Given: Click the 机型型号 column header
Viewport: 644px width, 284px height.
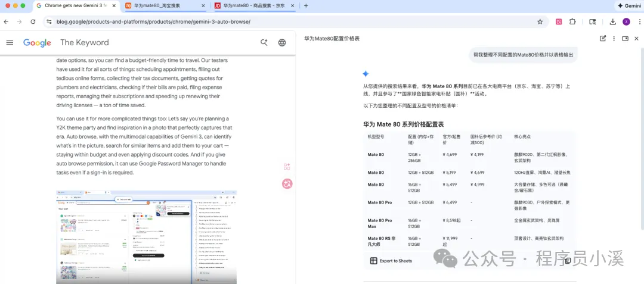Looking at the screenshot, I should [x=376, y=136].
